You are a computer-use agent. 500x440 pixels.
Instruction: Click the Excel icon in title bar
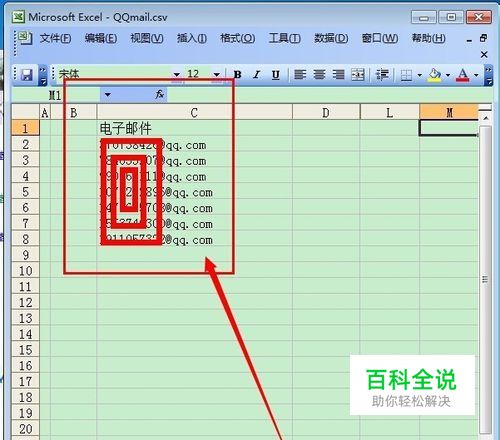[18, 17]
